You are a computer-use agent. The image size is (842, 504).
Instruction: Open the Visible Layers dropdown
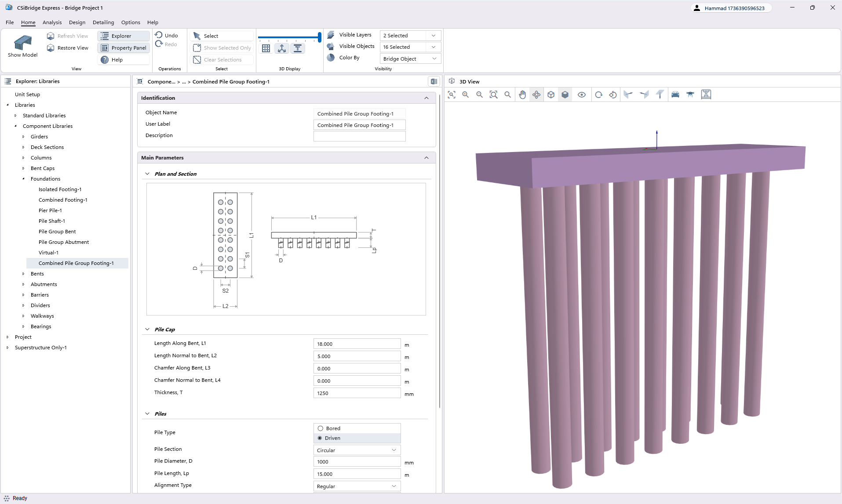click(410, 36)
